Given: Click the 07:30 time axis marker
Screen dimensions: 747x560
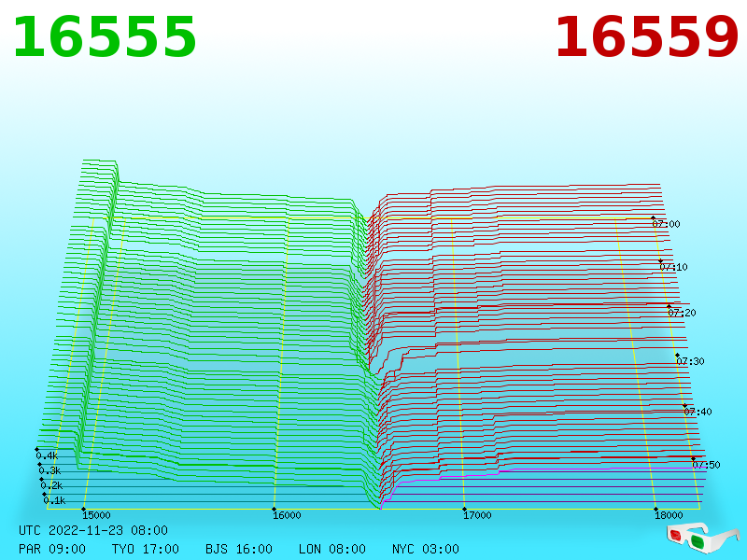Looking at the screenshot, I should click(x=690, y=361).
